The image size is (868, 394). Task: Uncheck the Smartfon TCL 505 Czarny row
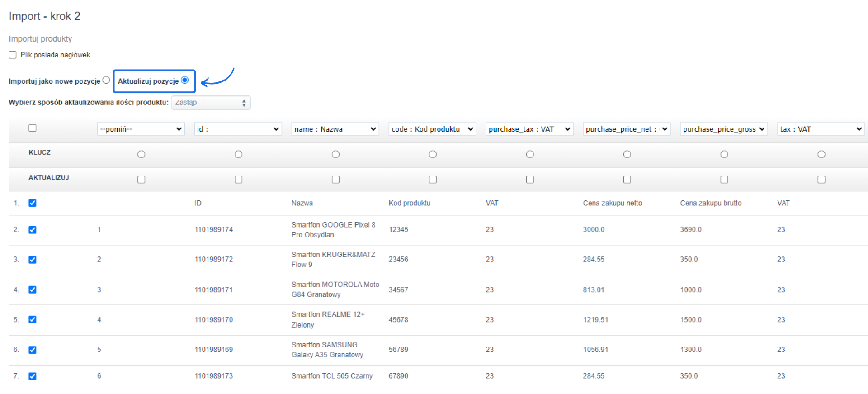click(33, 376)
